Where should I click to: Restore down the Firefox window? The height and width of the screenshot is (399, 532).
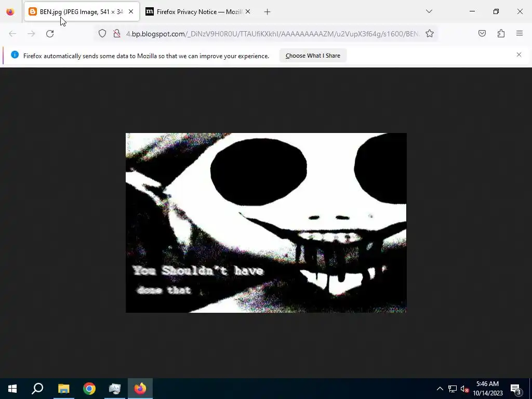pos(496,11)
